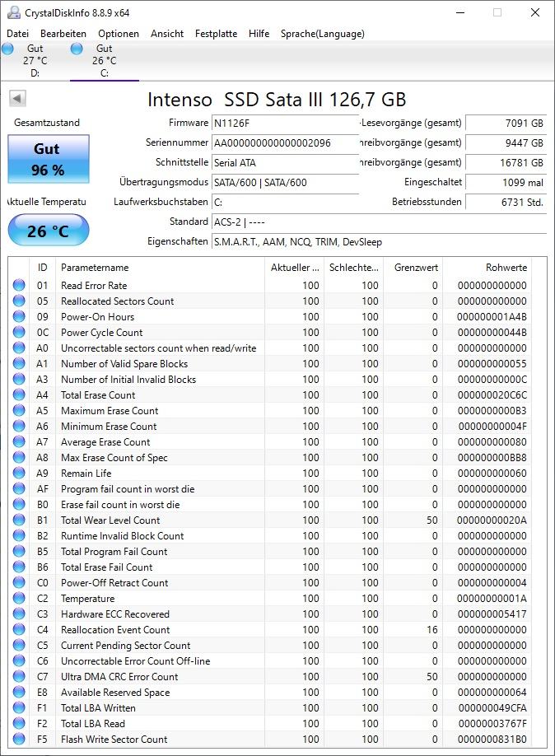Viewport: 555px width, 756px height.
Task: Click status orb for Maximum Erase Count
Action: (x=19, y=410)
